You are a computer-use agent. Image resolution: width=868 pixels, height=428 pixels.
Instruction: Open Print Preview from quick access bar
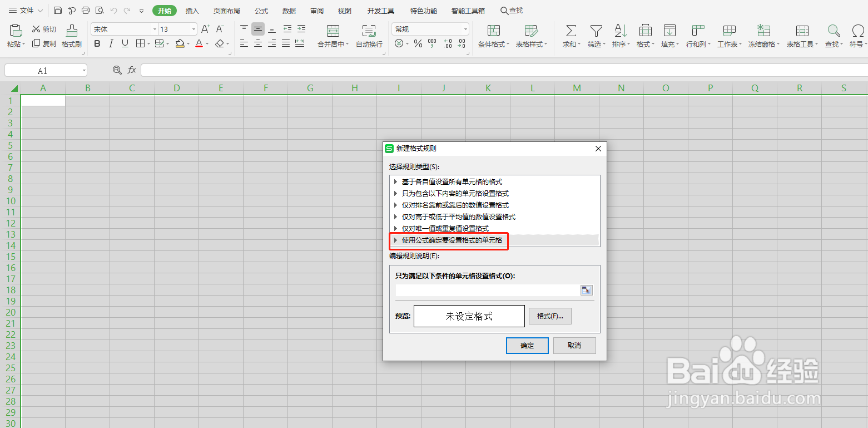click(100, 11)
